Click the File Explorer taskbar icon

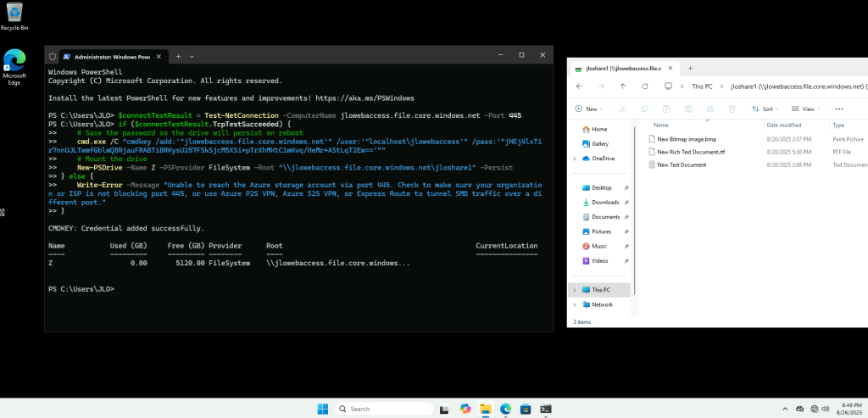pos(486,409)
